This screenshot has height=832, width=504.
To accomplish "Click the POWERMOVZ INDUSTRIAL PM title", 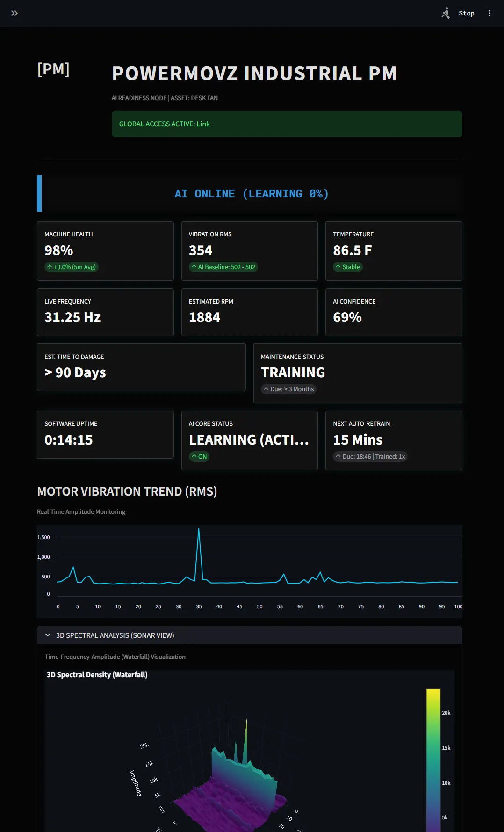I will click(x=254, y=73).
